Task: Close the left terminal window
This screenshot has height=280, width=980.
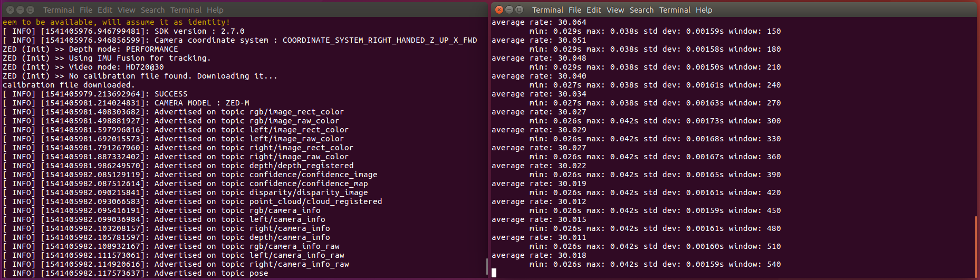Action: point(10,9)
